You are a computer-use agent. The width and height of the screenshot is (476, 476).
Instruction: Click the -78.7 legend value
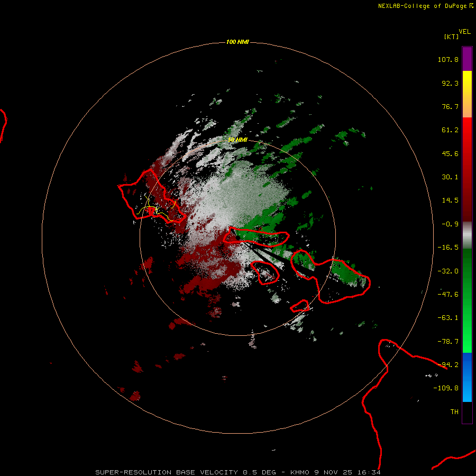(x=448, y=342)
